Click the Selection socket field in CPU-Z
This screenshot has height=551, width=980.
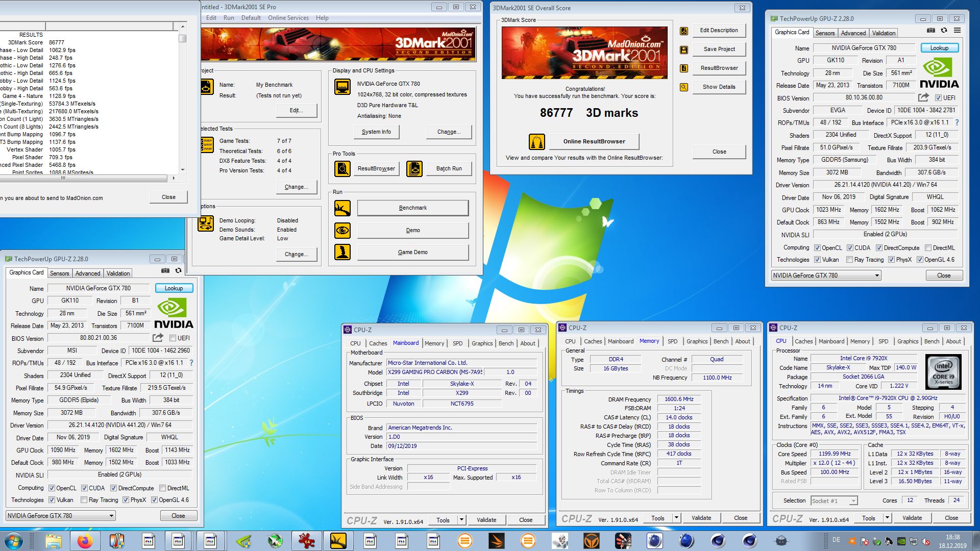[834, 501]
